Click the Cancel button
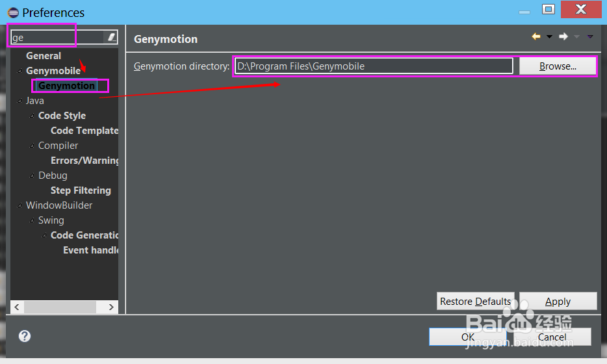This screenshot has height=364, width=607. point(552,337)
